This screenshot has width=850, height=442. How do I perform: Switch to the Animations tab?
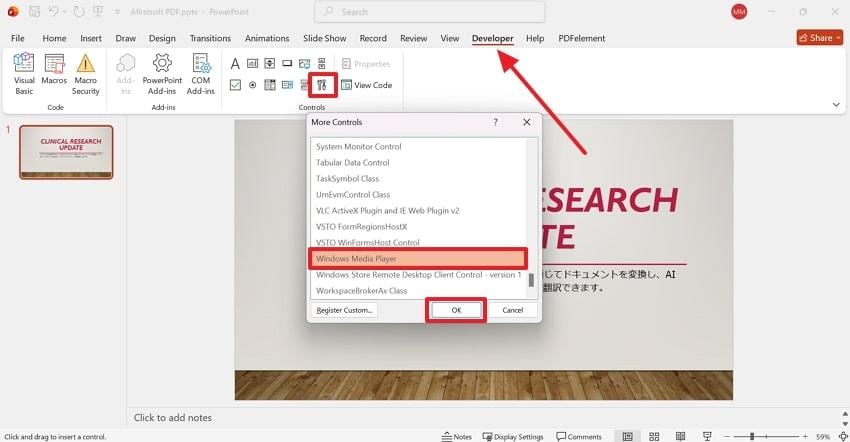pos(267,38)
